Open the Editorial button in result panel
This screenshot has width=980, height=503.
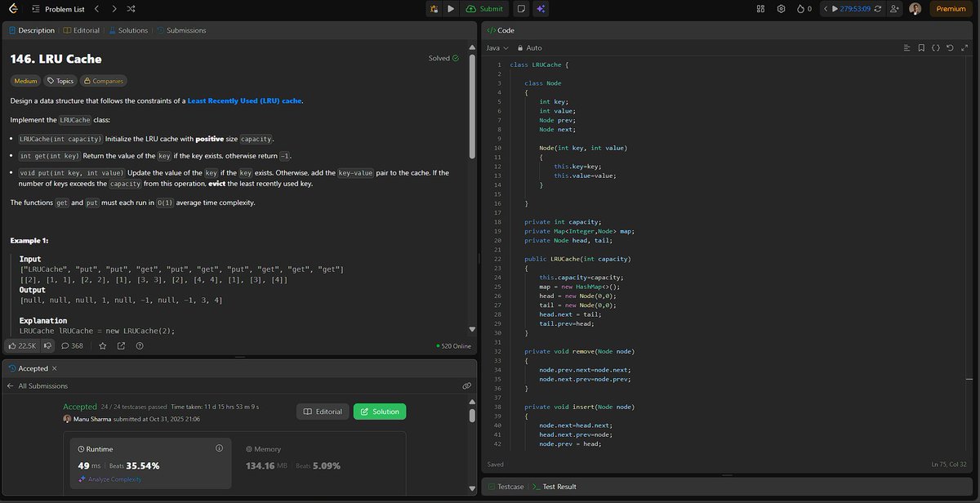pos(323,412)
